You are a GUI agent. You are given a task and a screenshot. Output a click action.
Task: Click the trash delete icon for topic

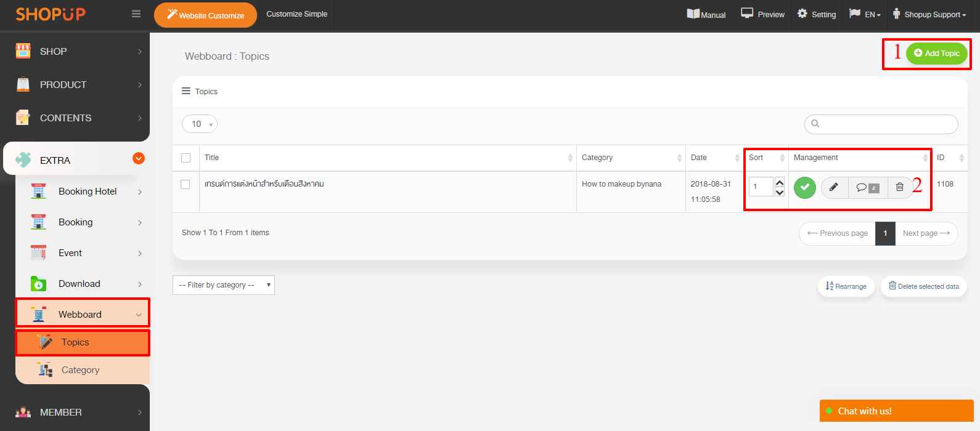click(900, 187)
